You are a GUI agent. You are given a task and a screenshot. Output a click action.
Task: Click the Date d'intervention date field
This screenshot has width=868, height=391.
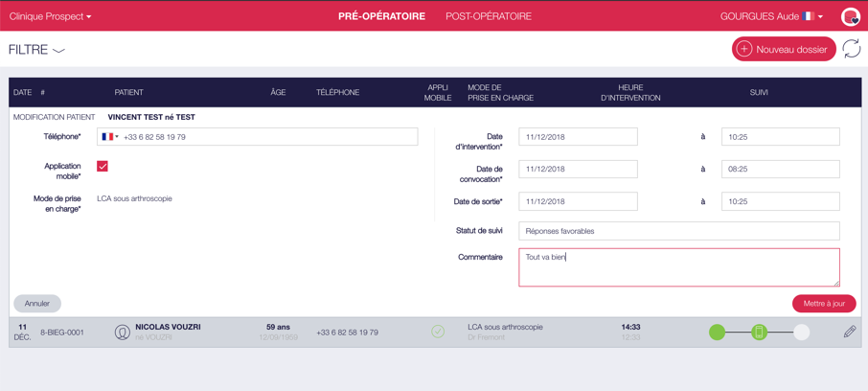click(x=578, y=137)
